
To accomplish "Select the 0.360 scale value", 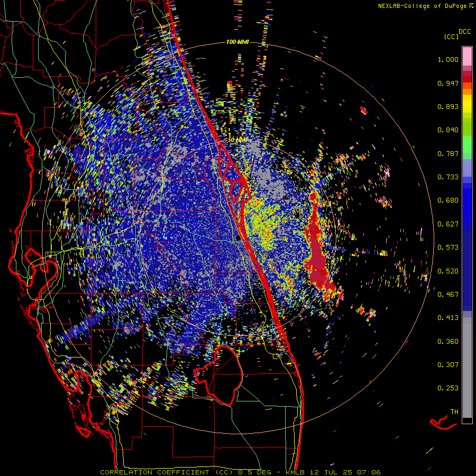I will coord(448,341).
